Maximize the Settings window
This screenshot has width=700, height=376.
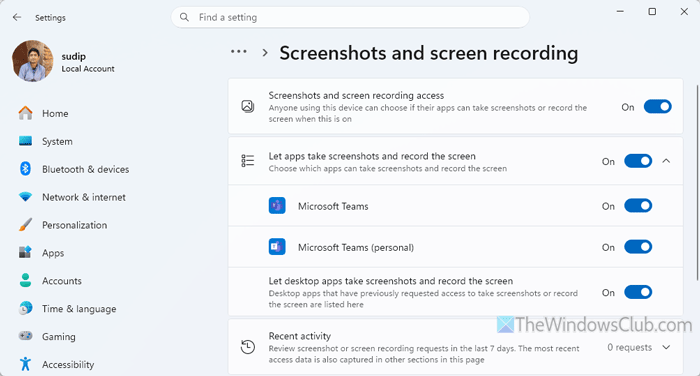[x=652, y=12]
